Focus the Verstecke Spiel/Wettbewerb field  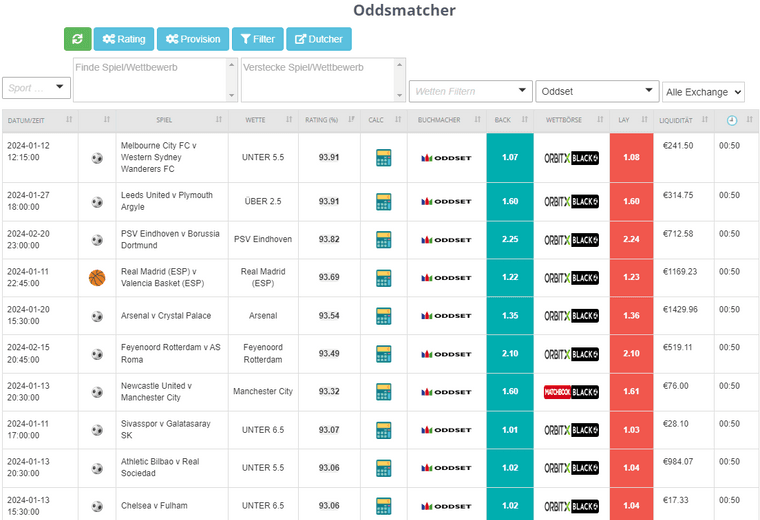click(323, 80)
